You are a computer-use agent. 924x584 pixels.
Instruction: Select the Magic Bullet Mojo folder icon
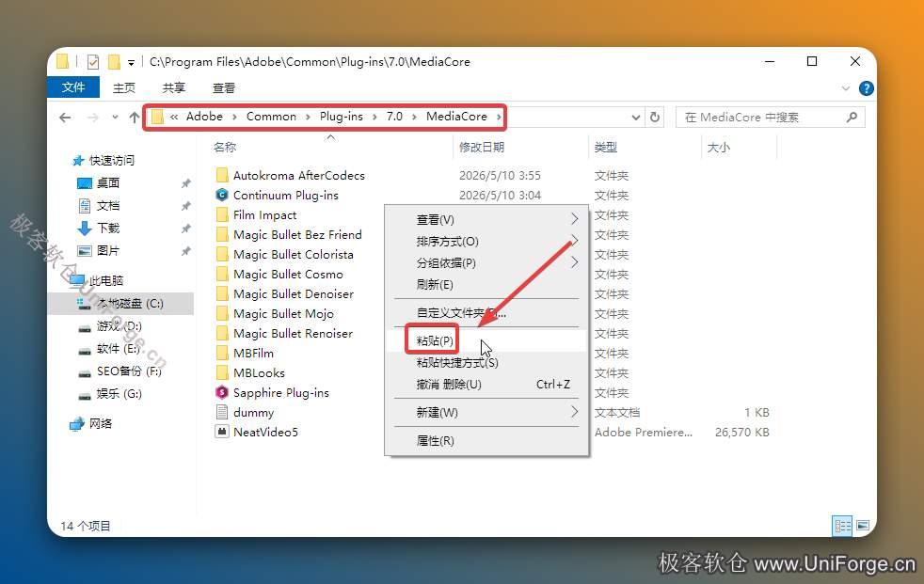point(222,313)
